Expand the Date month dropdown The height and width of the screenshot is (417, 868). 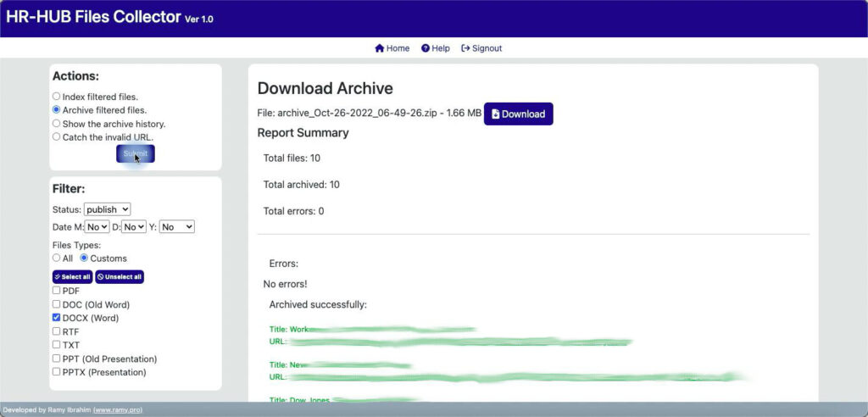pyautogui.click(x=97, y=227)
